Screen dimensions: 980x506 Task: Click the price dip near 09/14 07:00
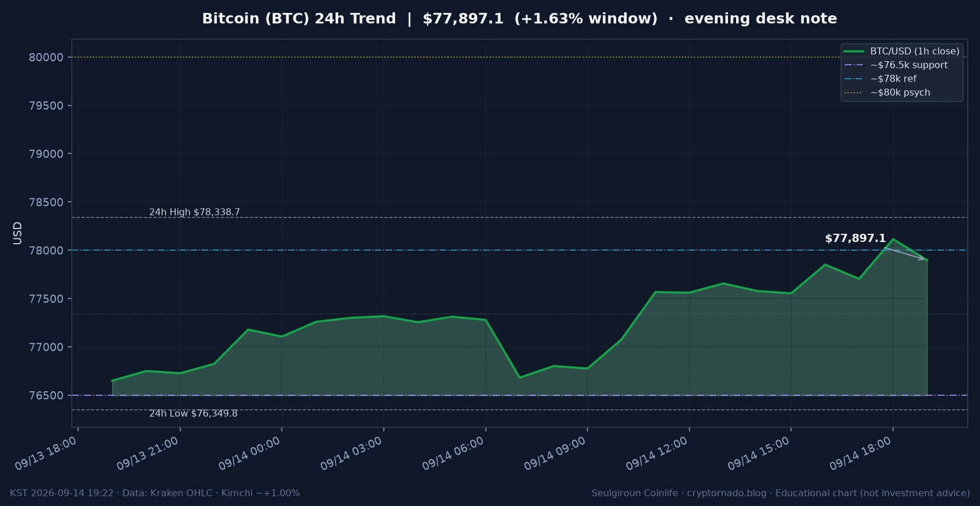pyautogui.click(x=520, y=378)
